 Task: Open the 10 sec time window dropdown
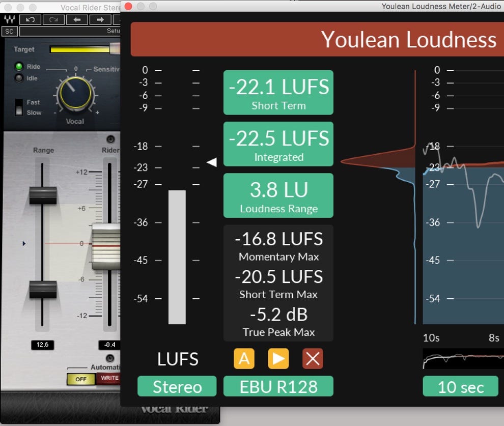coord(461,386)
